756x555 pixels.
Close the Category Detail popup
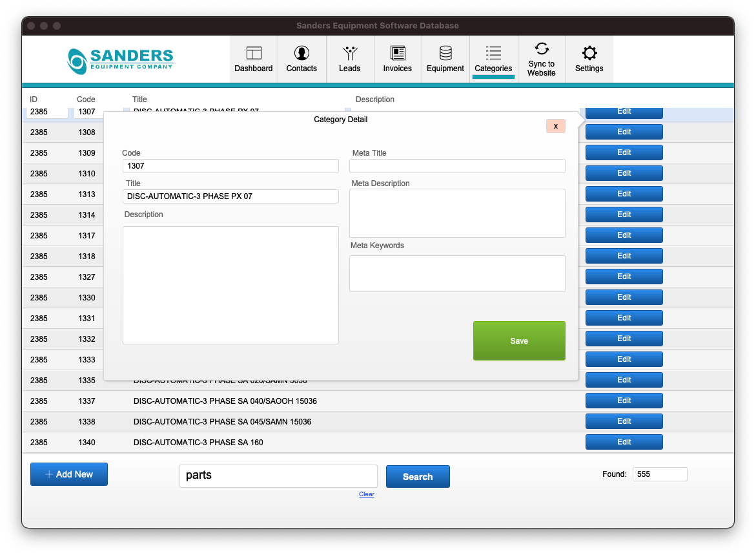[x=555, y=126]
